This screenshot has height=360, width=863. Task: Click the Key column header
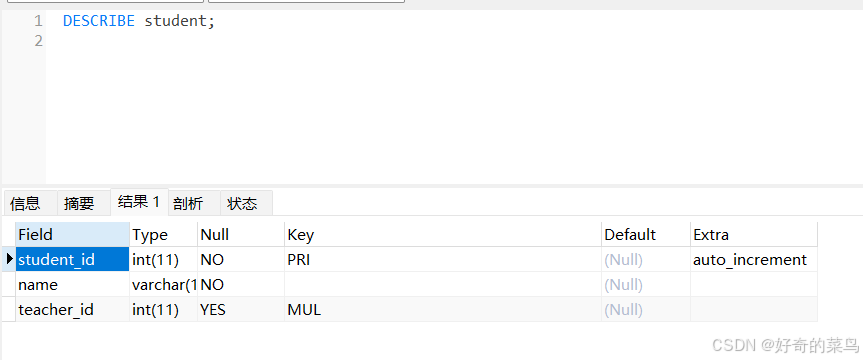click(443, 234)
